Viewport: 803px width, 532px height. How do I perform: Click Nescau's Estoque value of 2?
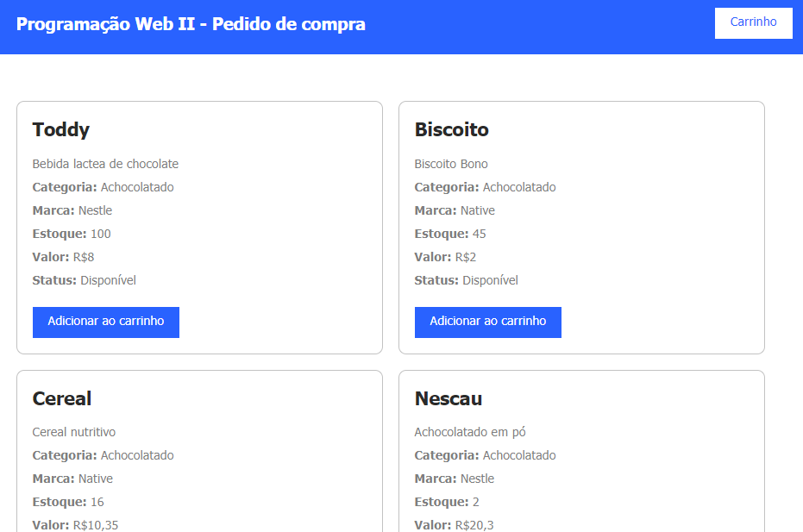tap(476, 502)
